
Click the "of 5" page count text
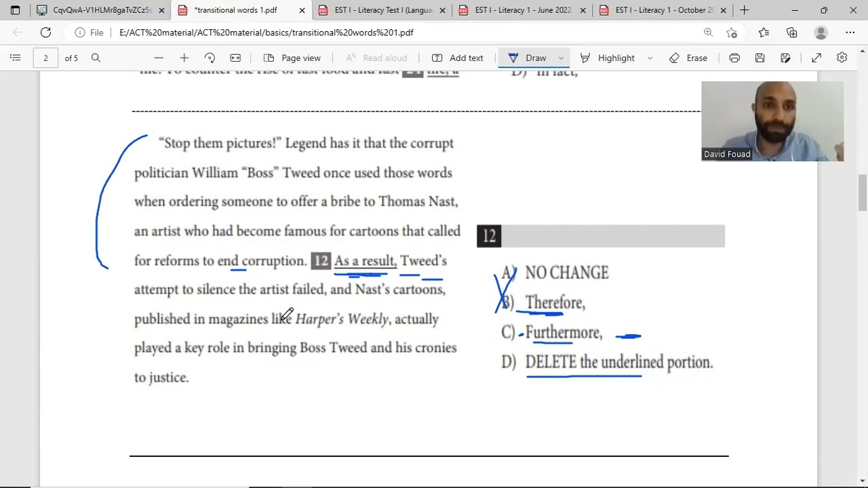click(71, 58)
